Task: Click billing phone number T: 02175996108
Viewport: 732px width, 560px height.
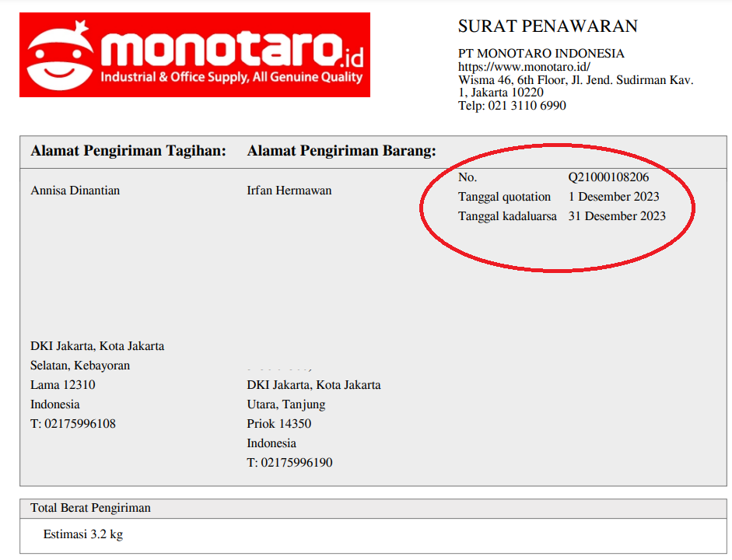Action: click(x=73, y=424)
